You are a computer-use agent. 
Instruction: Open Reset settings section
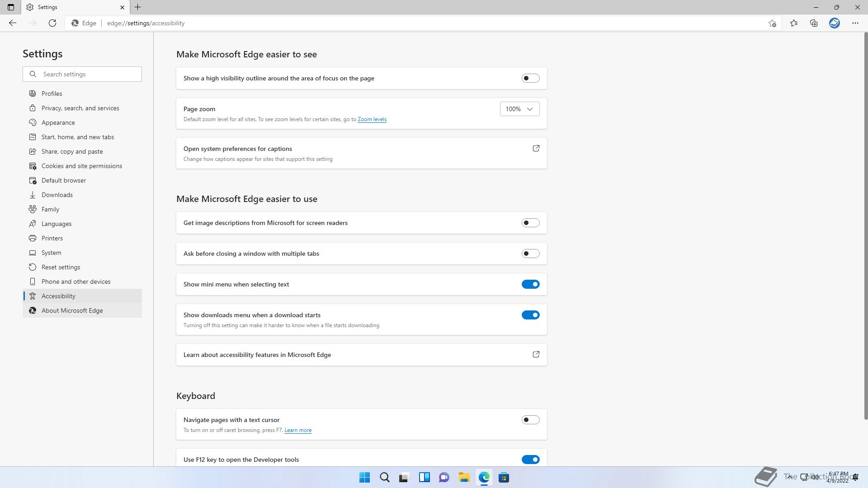point(82,267)
